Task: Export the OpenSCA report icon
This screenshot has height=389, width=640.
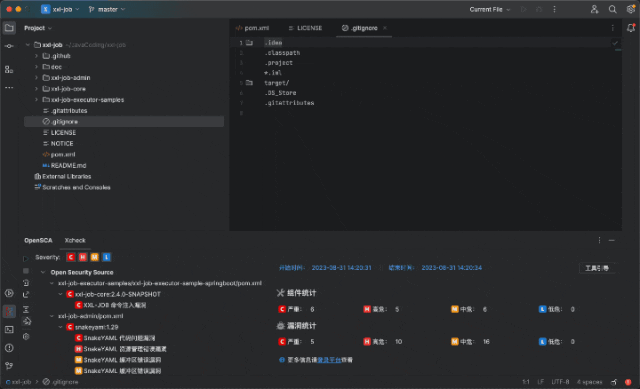Action: click(x=26, y=295)
